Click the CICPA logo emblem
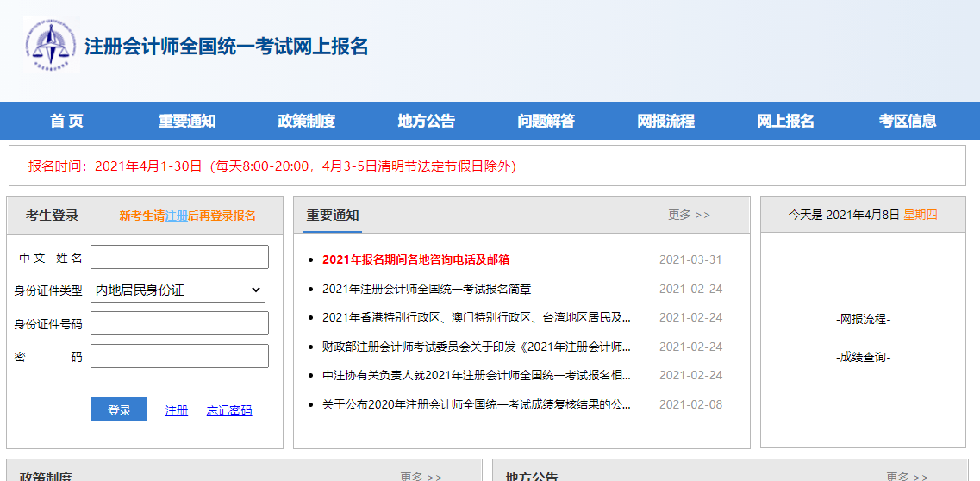Image resolution: width=980 pixels, height=481 pixels. coord(50,45)
